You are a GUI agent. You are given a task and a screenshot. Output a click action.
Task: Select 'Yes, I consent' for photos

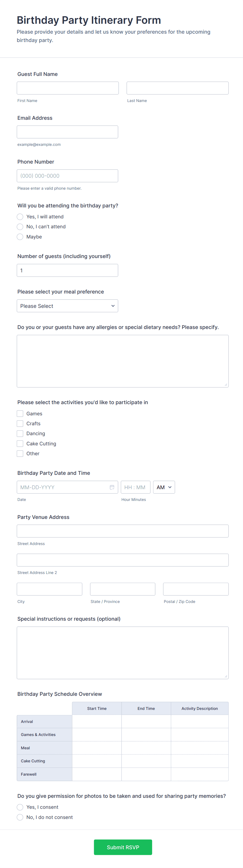pyautogui.click(x=20, y=807)
